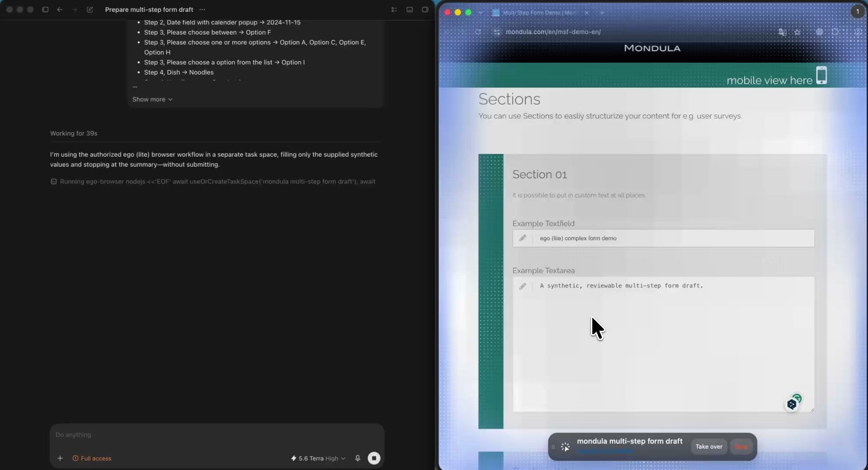Toggle the sidebar panel in the chat window
This screenshot has height=470, width=868.
click(45, 10)
